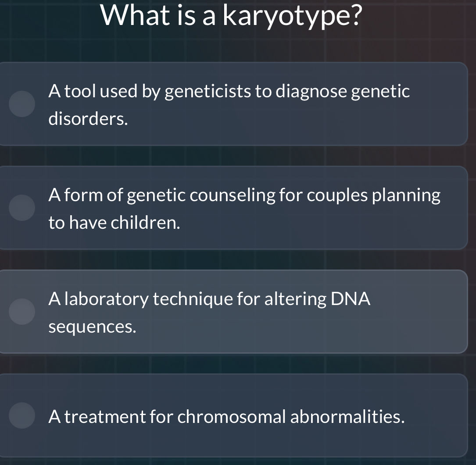
Task: Choose the chromosomal abnormalities treatment answer
Action: 237,416
